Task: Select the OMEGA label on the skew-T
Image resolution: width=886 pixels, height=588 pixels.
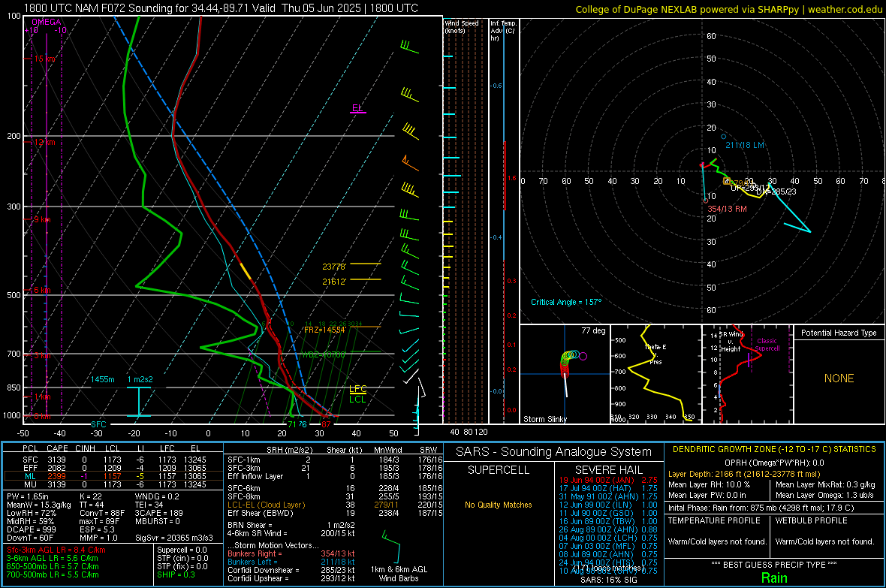Action: click(46, 22)
